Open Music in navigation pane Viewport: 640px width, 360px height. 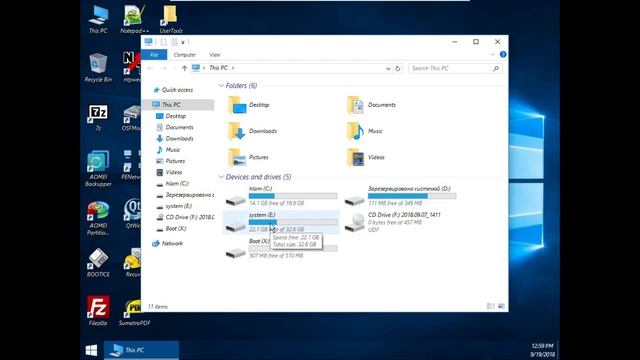[x=172, y=150]
